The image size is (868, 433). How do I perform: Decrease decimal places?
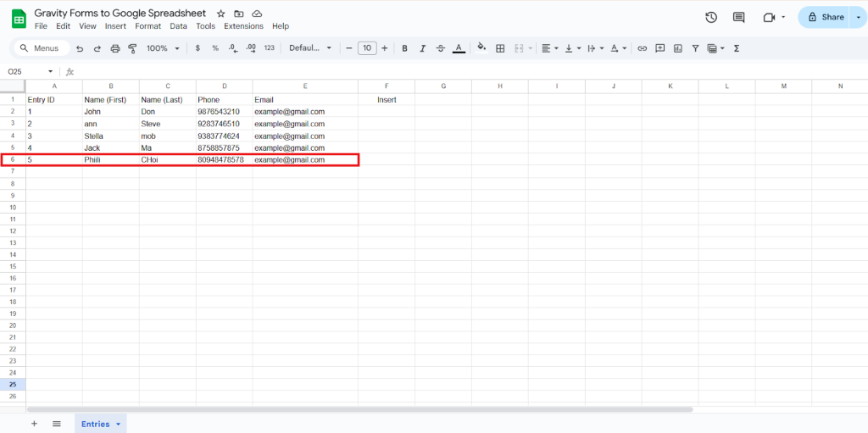233,48
